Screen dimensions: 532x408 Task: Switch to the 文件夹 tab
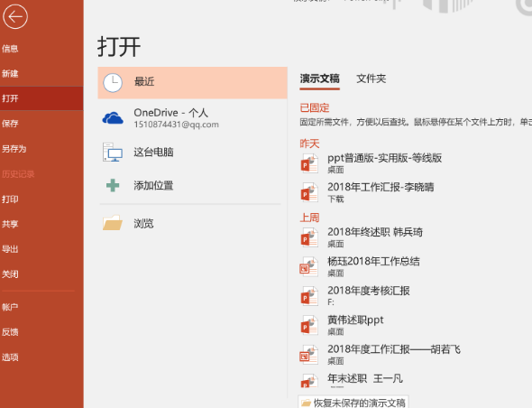pyautogui.click(x=371, y=79)
